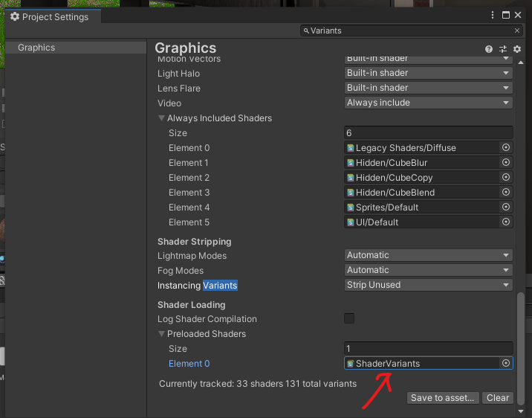This screenshot has height=418, width=532.
Task: Collapse the Always Included Shaders list
Action: 161,118
